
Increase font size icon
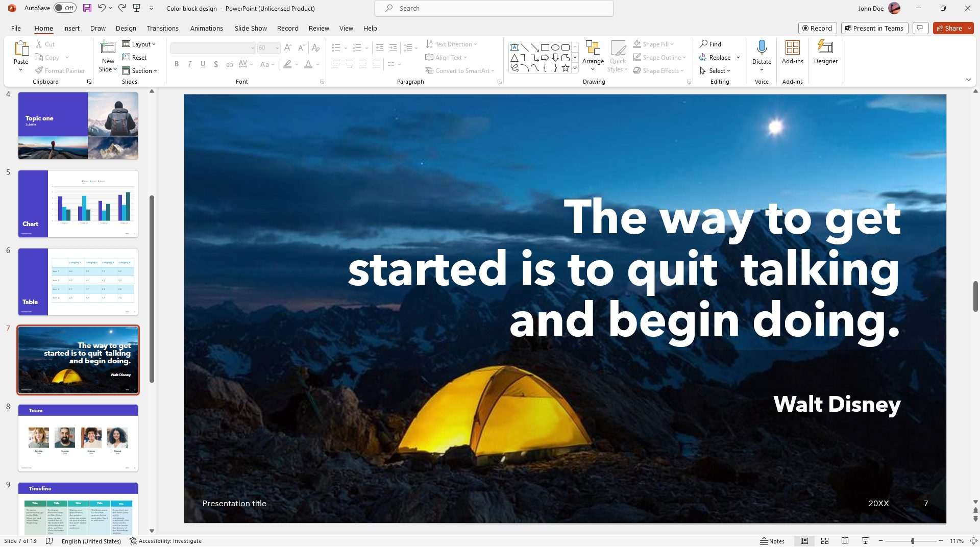[x=288, y=48]
